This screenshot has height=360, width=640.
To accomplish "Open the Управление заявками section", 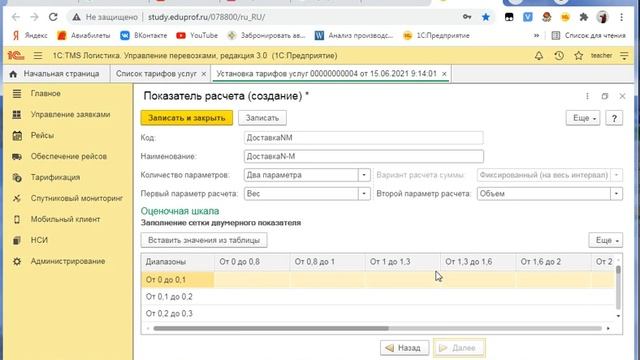I will [x=71, y=115].
